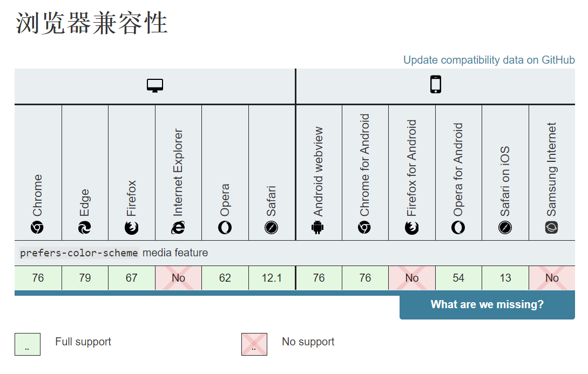
Task: Expand the Safari 12.1 support cell
Action: click(271, 277)
